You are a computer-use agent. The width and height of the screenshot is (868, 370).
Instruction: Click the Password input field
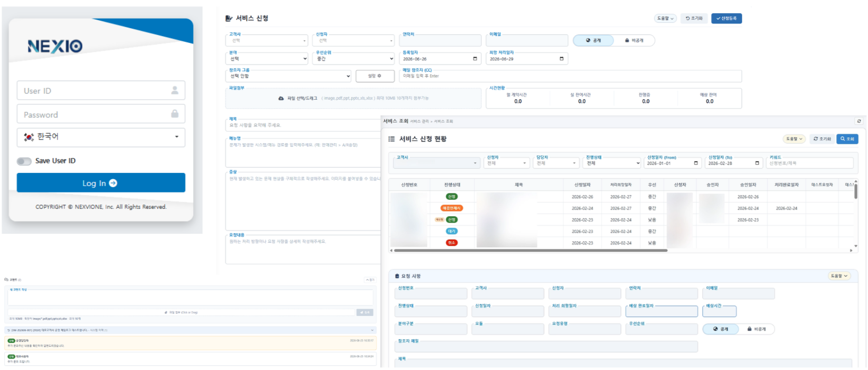click(x=101, y=114)
